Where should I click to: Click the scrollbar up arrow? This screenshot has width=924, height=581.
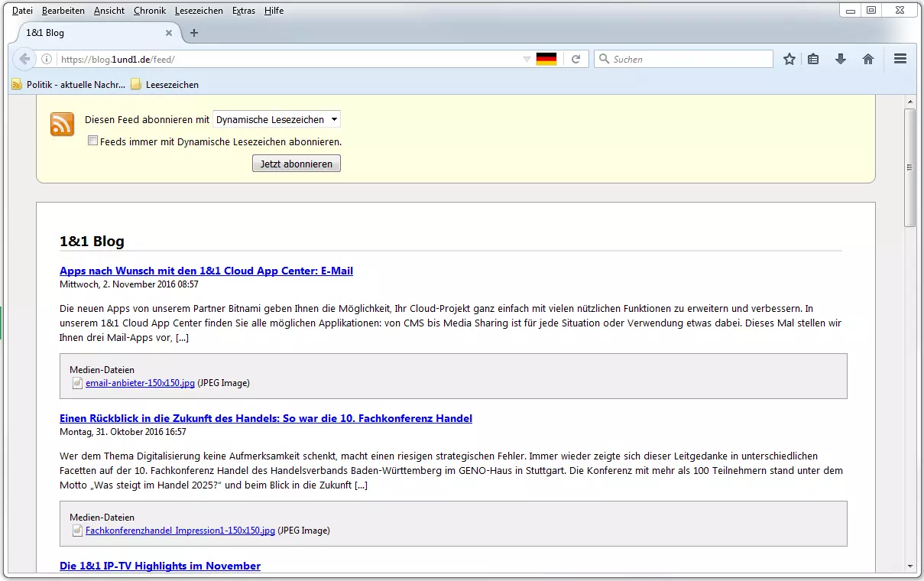tap(909, 102)
